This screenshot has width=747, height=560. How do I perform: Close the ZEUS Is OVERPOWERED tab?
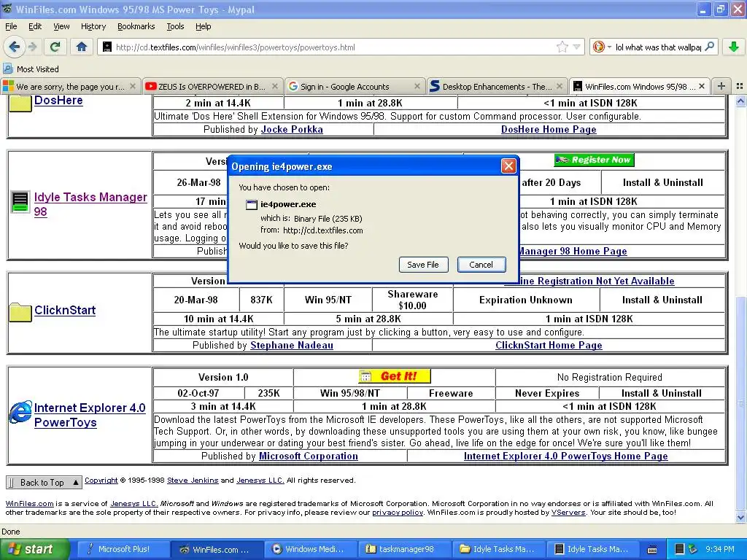coord(275,86)
